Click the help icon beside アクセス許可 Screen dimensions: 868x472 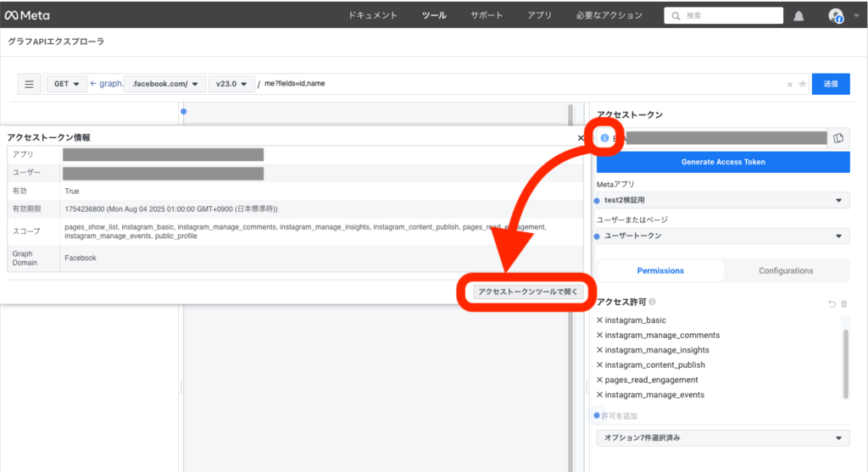click(652, 302)
